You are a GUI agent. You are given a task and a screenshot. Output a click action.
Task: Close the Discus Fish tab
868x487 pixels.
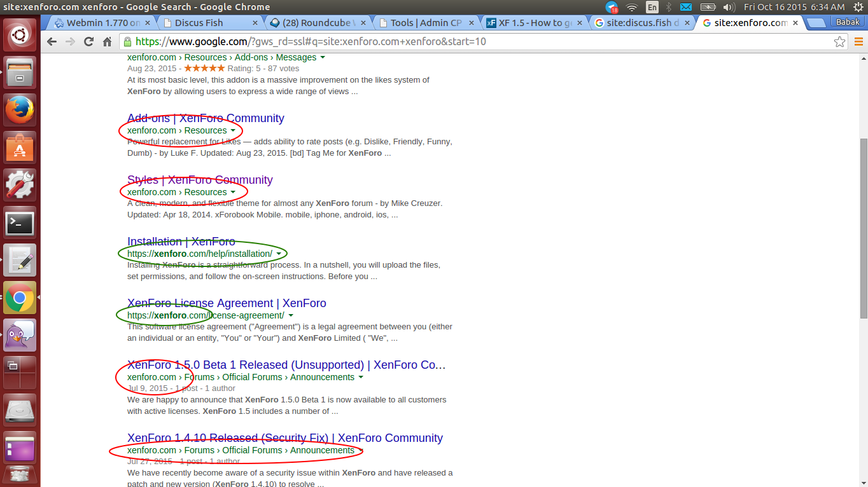point(255,23)
